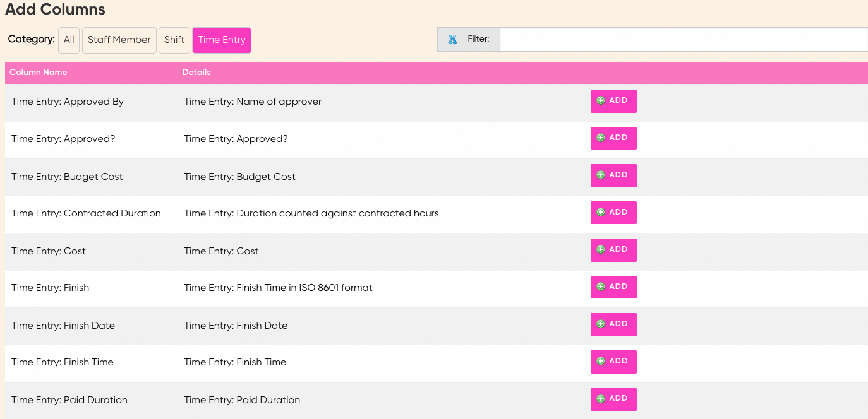Image resolution: width=868 pixels, height=419 pixels.
Task: Click the green plus icon for Finish Time
Action: (601, 362)
